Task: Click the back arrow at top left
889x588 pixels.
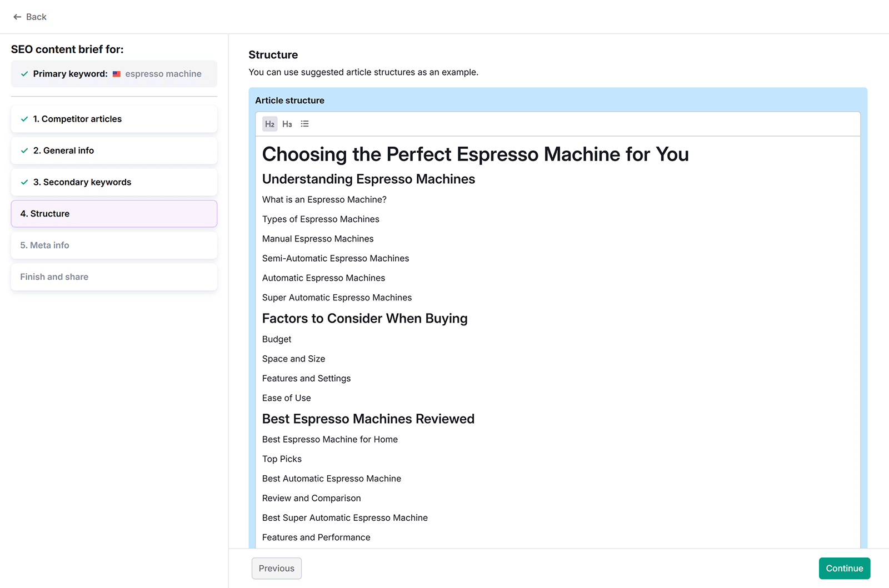Action: [x=17, y=17]
